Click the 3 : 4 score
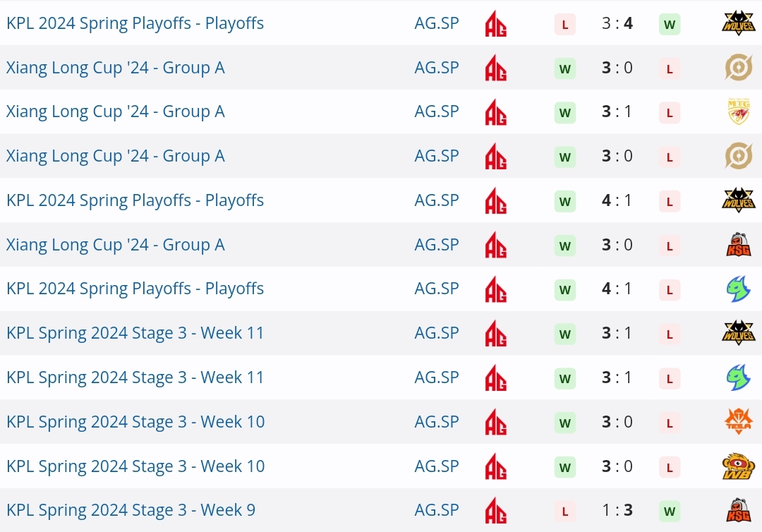This screenshot has width=762, height=532. click(x=617, y=23)
